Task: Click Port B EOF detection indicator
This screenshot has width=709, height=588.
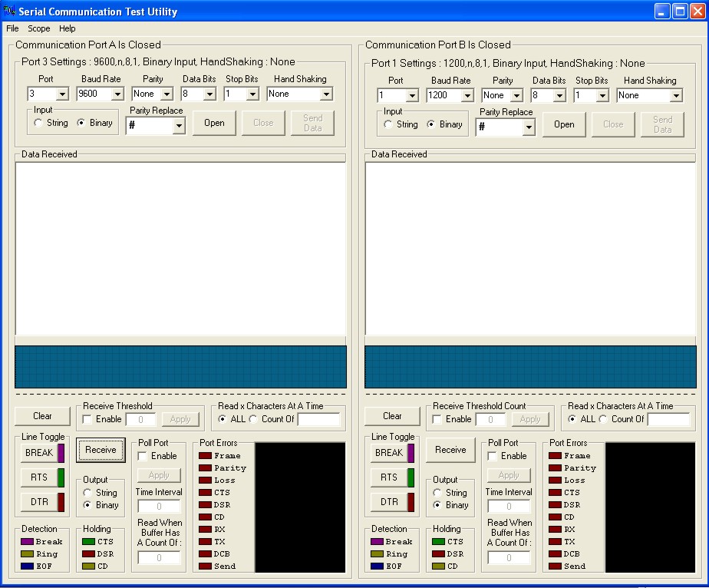Action: [x=377, y=566]
